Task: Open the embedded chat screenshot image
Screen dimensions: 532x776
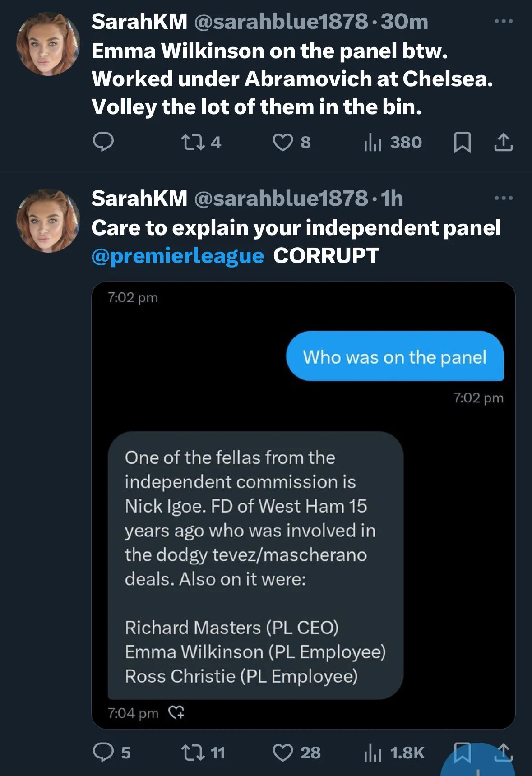Action: click(x=303, y=505)
